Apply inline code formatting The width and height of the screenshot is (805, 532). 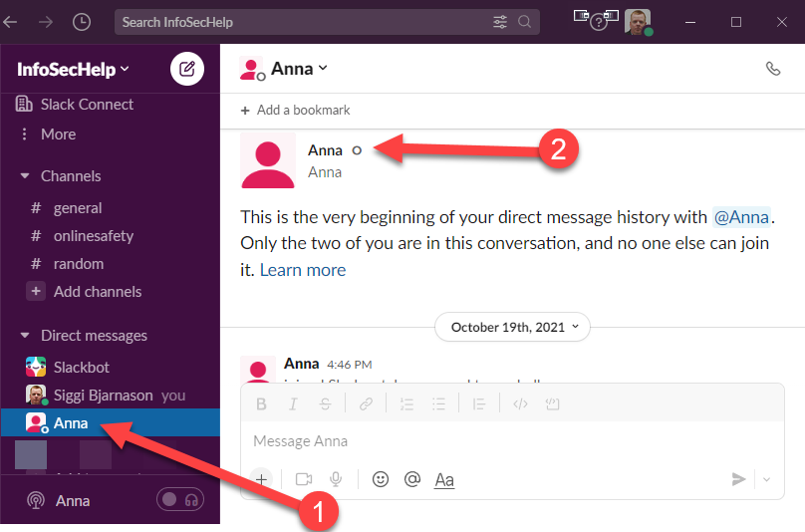click(520, 404)
